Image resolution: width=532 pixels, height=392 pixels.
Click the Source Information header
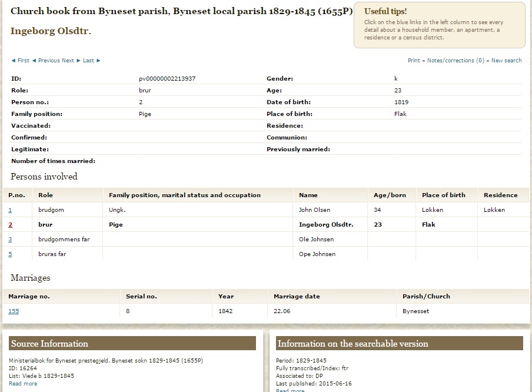click(x=132, y=344)
